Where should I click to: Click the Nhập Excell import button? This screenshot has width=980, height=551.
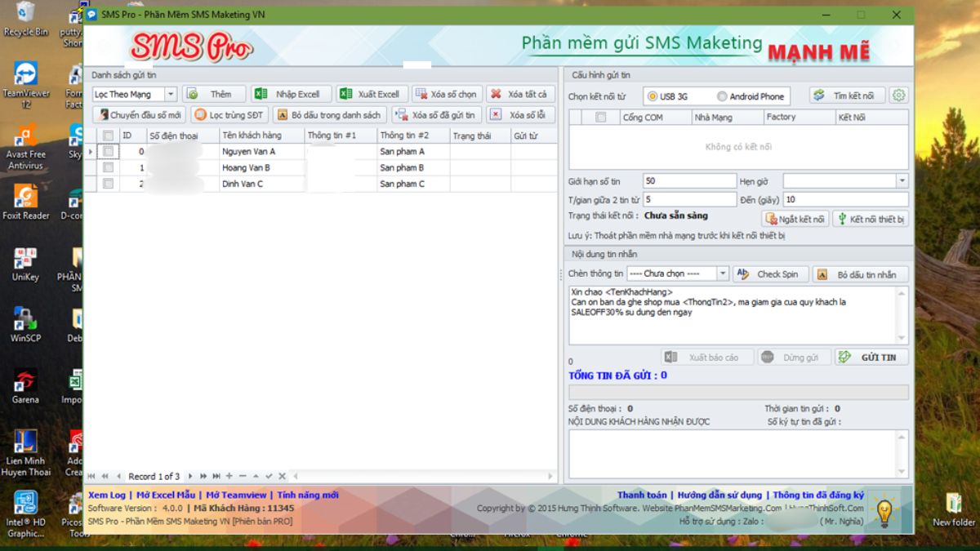tap(290, 94)
